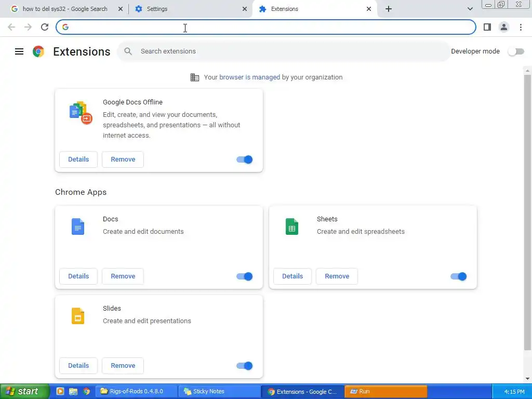Image resolution: width=532 pixels, height=399 pixels.
Task: Expand the tab search dropdown arrow
Action: [x=470, y=9]
